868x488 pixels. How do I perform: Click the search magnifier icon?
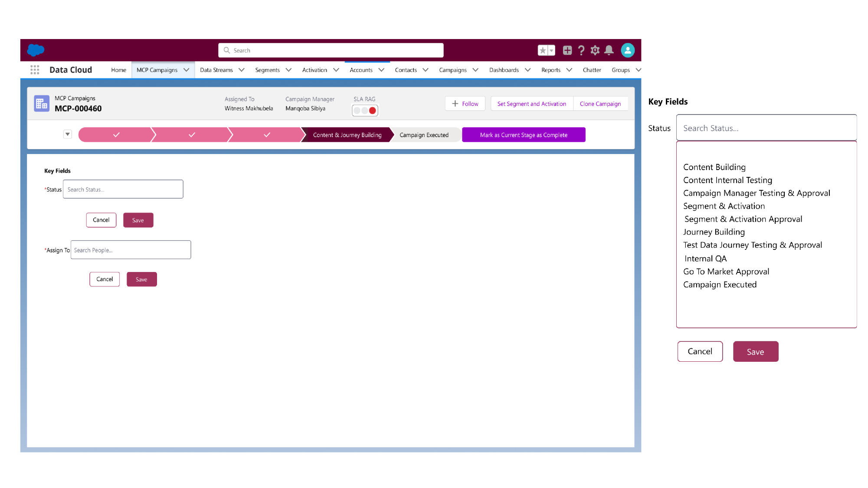coord(226,50)
